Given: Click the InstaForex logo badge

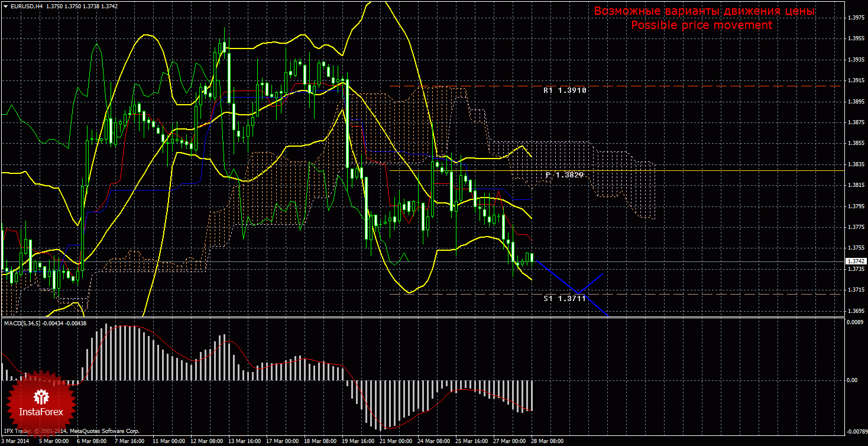Looking at the screenshot, I should pyautogui.click(x=41, y=401).
